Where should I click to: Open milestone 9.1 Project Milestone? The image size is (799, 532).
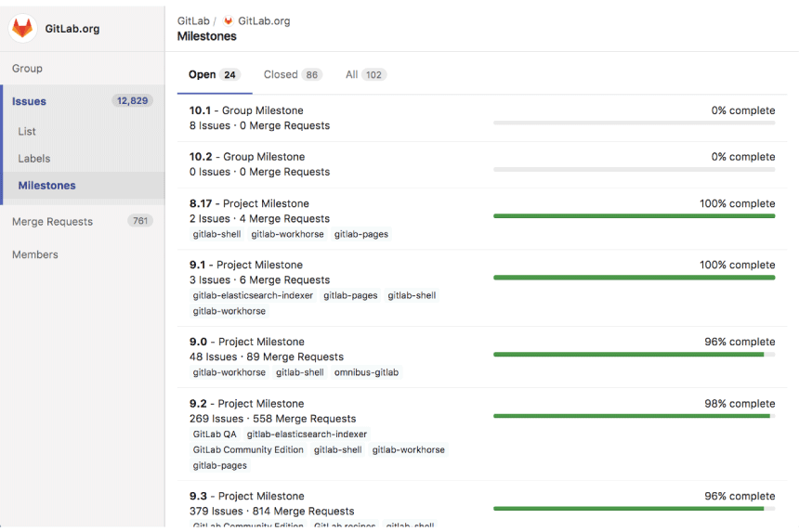[x=246, y=265]
